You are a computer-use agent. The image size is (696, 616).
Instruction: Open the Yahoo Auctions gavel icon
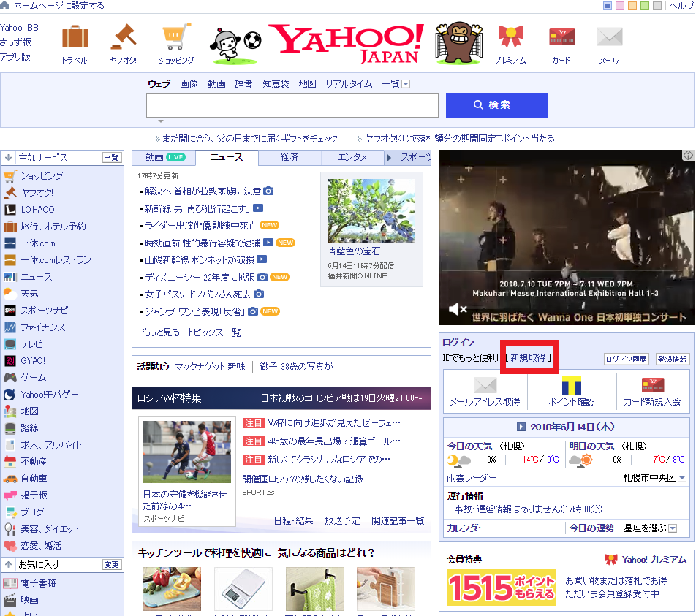coord(124,37)
